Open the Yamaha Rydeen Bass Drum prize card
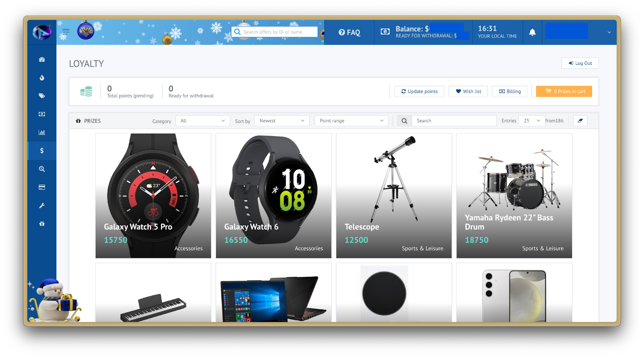644x357 pixels. 514,196
